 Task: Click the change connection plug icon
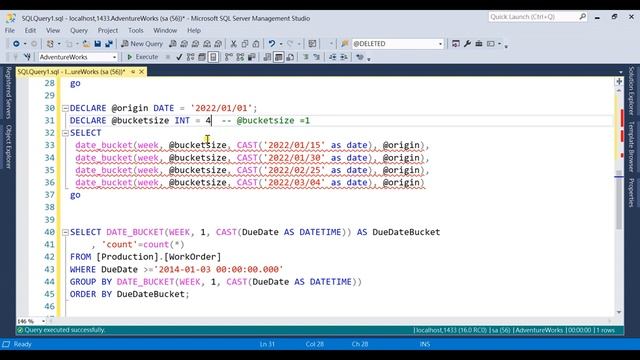[x=27, y=57]
